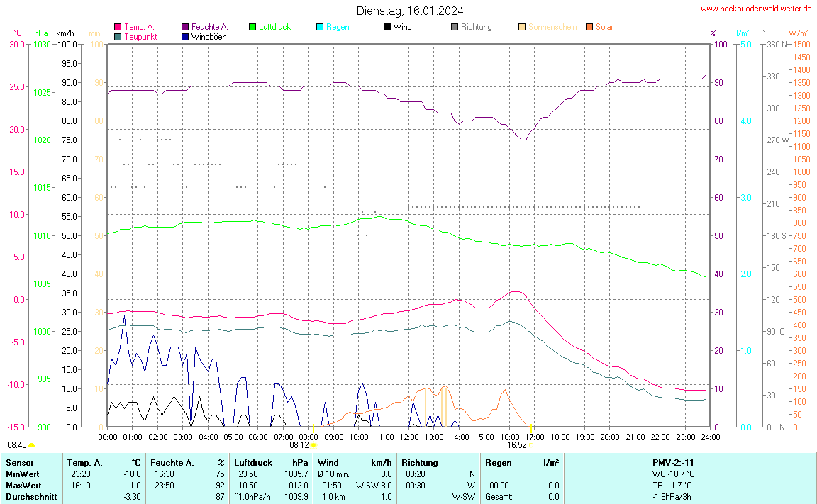Open the neckar-odenwald-wetter.de link
The image size is (817, 504).
(x=756, y=9)
